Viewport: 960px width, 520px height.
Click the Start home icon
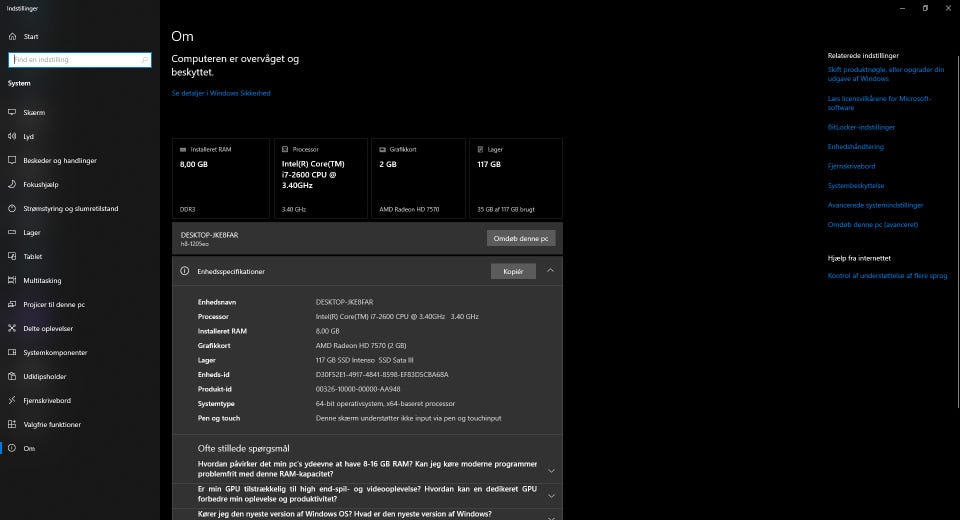12,36
